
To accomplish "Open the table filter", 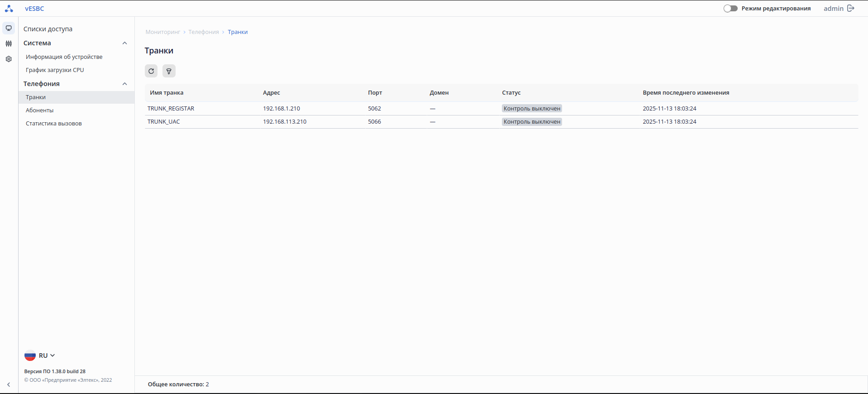I will click(x=169, y=71).
